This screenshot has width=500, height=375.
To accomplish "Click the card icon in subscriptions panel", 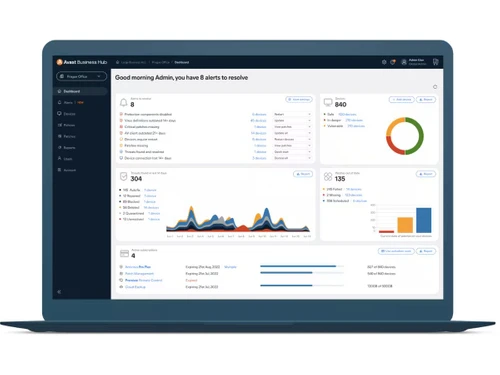I will coord(124,254).
